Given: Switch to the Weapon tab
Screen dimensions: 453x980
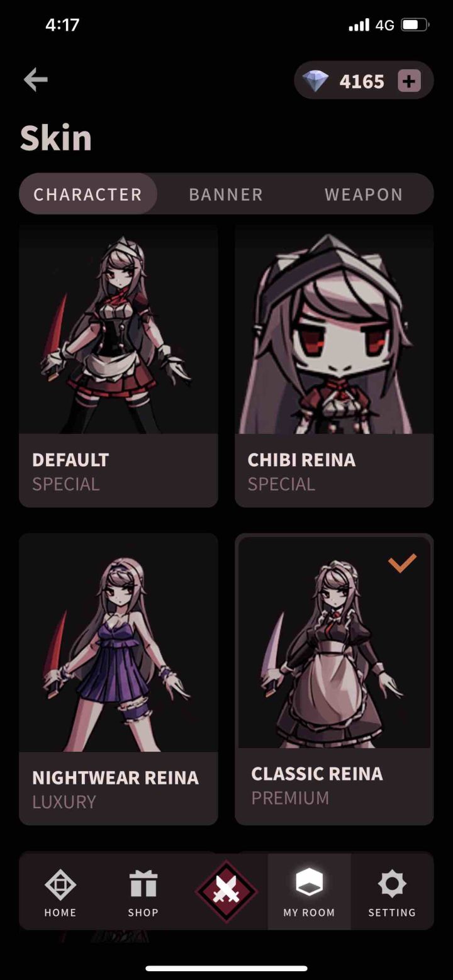Looking at the screenshot, I should tap(364, 194).
